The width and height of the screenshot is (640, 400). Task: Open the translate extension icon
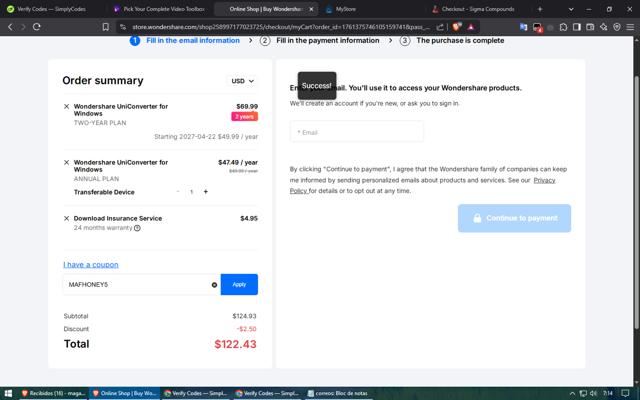pyautogui.click(x=523, y=27)
